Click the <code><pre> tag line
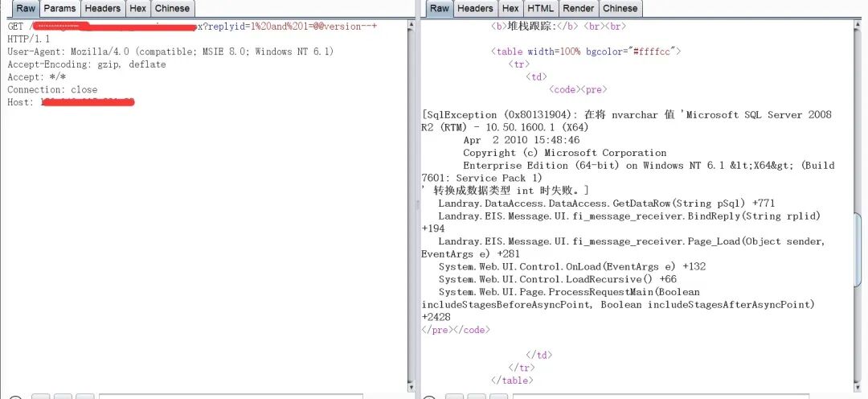This screenshot has height=399, width=868. pyautogui.click(x=578, y=90)
